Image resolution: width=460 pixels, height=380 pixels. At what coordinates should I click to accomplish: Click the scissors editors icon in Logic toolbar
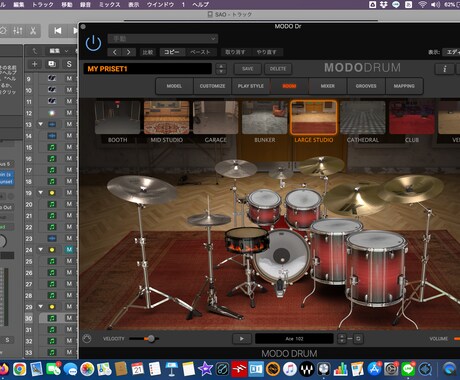[33, 31]
